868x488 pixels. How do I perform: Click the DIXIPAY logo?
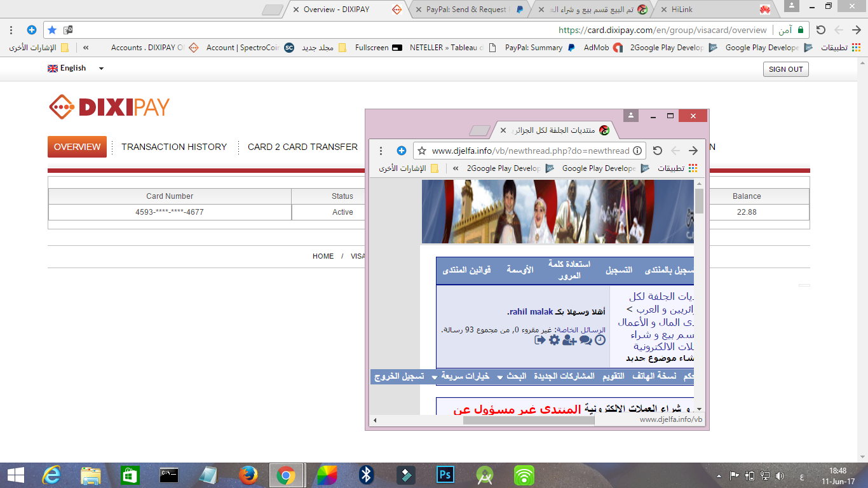[109, 107]
